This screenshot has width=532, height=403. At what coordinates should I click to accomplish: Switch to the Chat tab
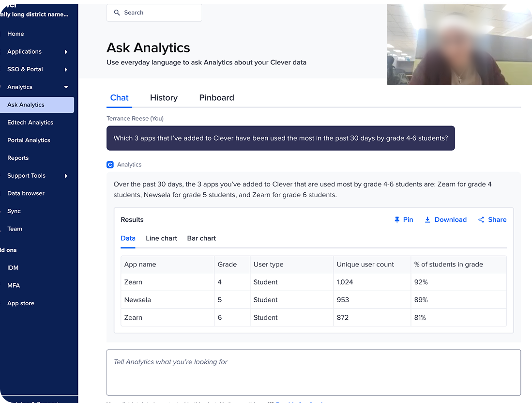click(120, 98)
